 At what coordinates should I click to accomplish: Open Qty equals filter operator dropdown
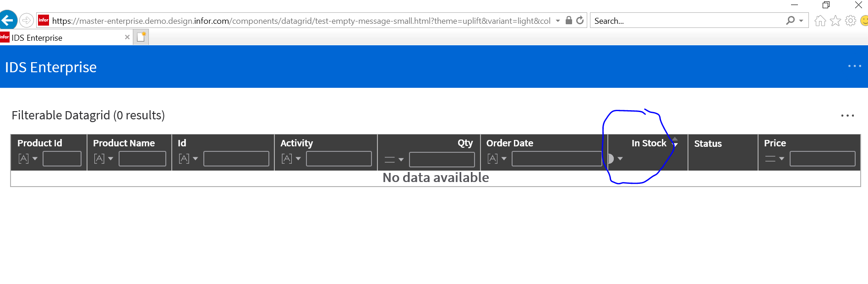point(394,159)
